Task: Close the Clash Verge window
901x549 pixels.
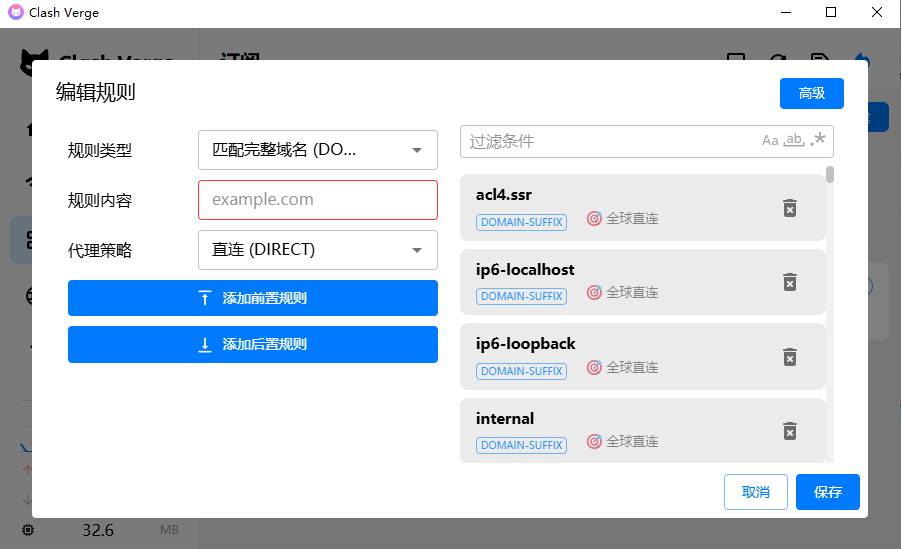Action: pyautogui.click(x=877, y=12)
